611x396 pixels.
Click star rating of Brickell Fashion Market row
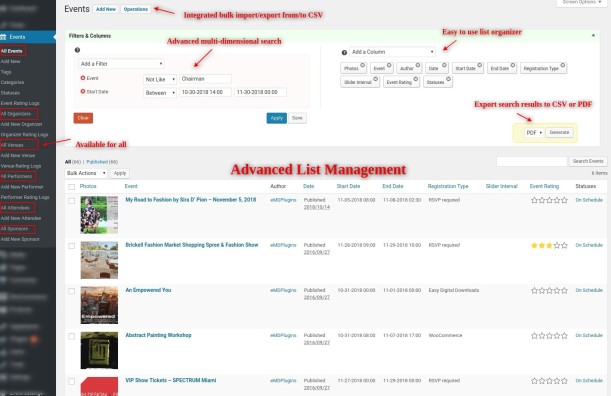click(549, 246)
